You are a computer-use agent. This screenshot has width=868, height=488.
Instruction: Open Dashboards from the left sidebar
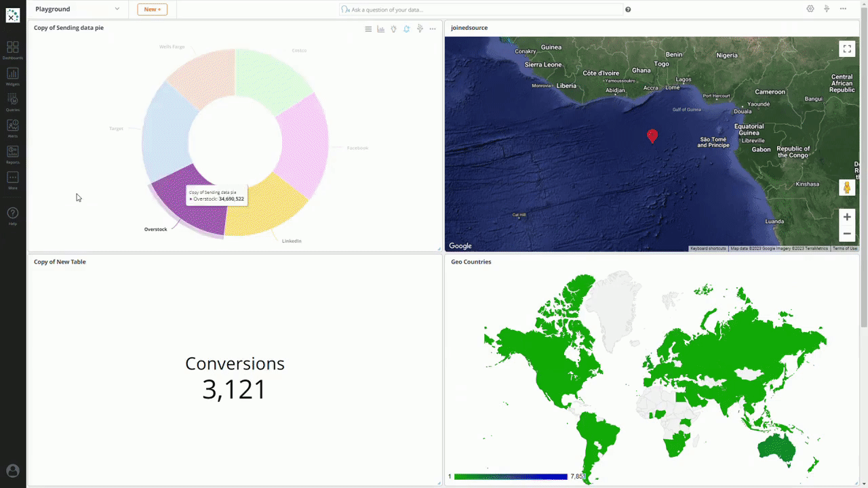(12, 49)
